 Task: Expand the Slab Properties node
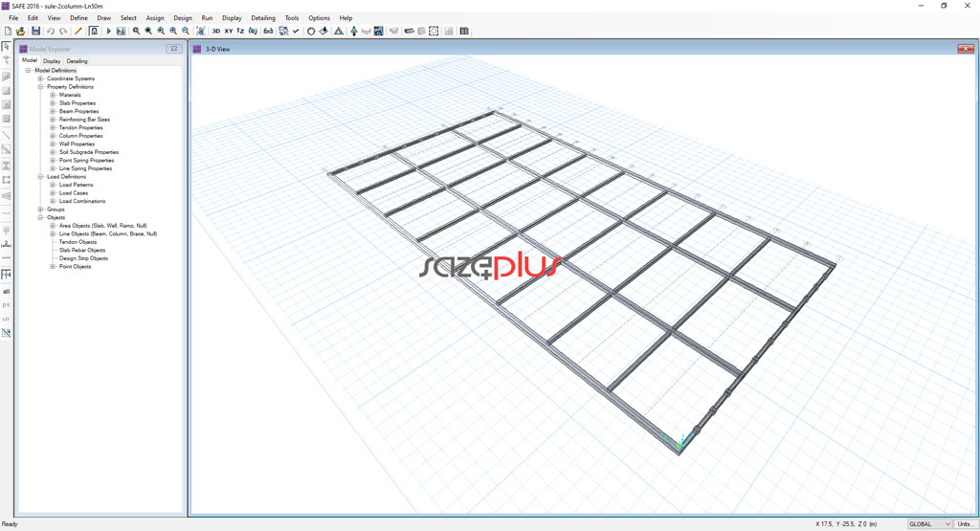click(53, 103)
